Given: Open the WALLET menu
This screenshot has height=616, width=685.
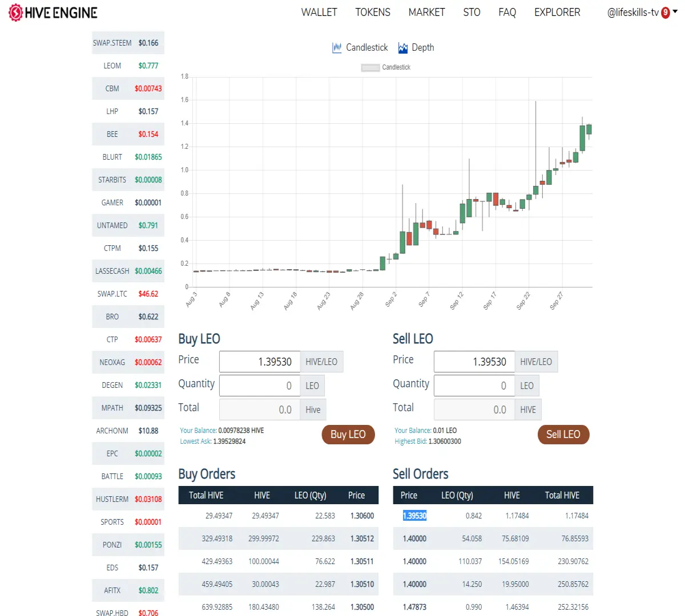Looking at the screenshot, I should pos(319,13).
